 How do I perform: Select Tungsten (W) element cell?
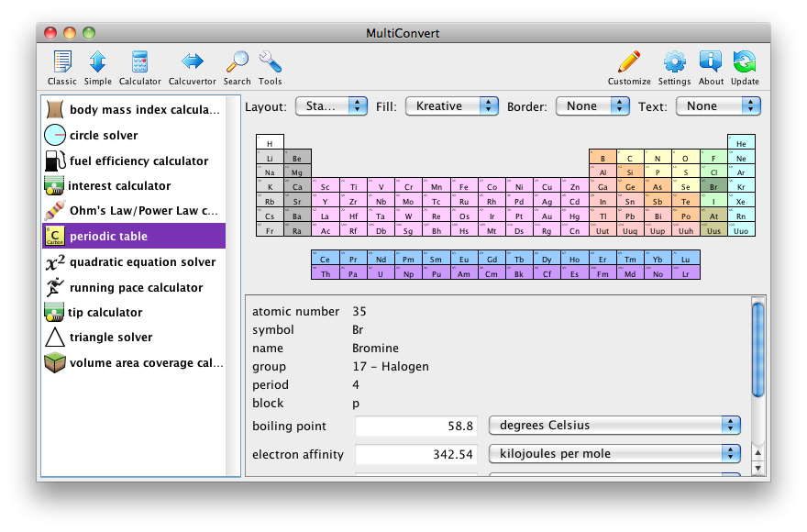pyautogui.click(x=408, y=216)
